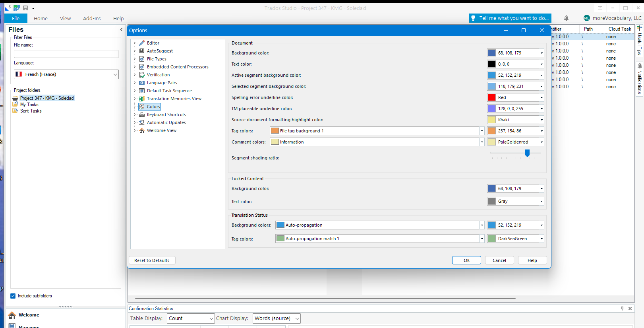
Task: Expand the File Types tree node
Action: (135, 59)
